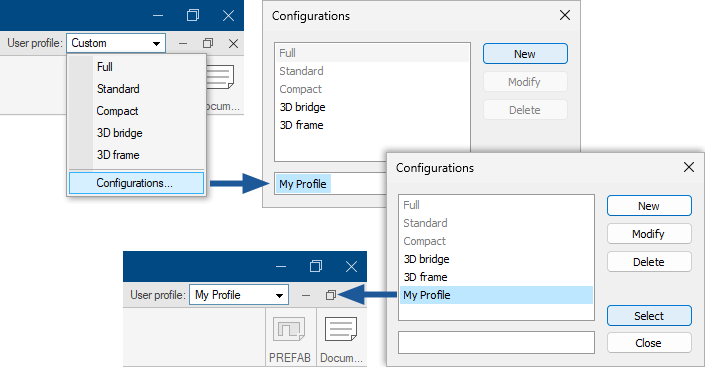Minimize the bottom application window

(281, 267)
